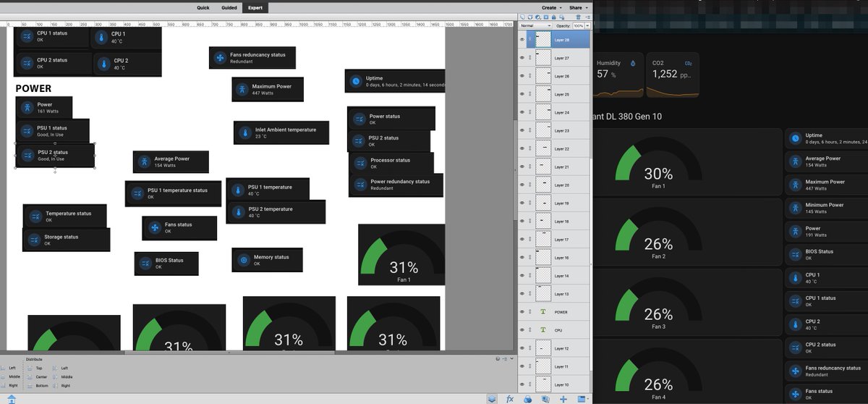Open Maximum Power entity in dashboard
Image resolution: width=868 pixels, height=404 pixels.
826,185
